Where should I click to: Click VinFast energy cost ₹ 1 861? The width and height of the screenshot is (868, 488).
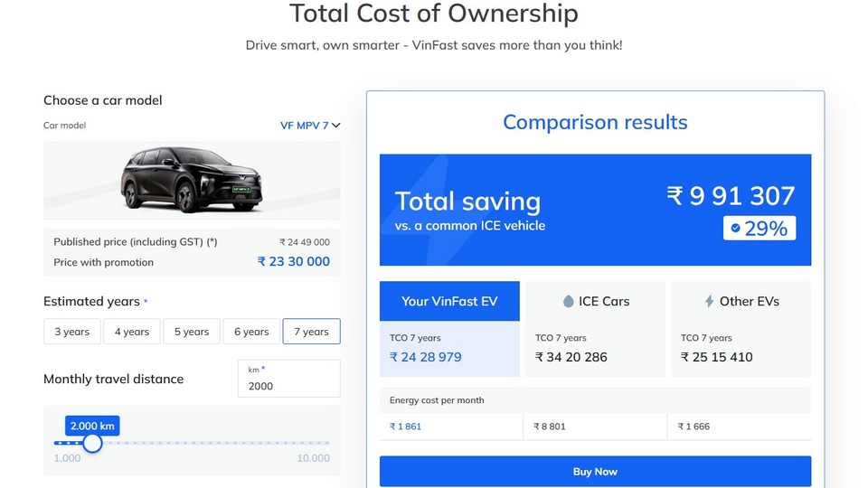tap(405, 427)
